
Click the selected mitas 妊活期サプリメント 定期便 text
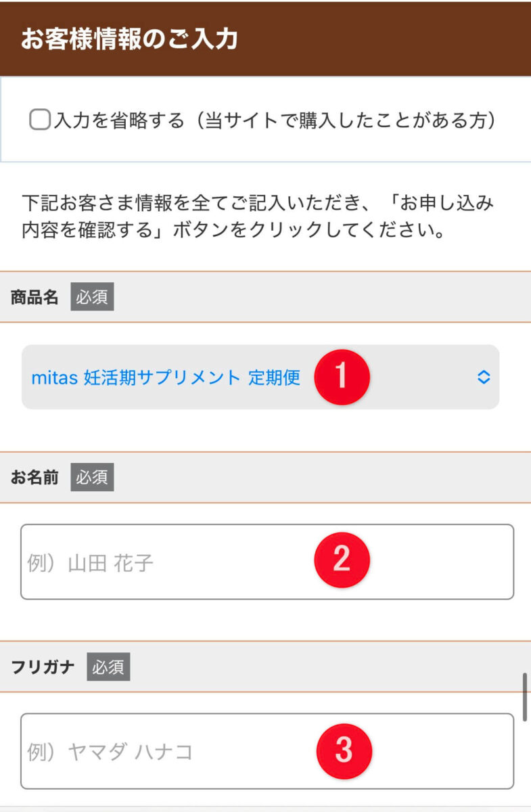tap(166, 378)
